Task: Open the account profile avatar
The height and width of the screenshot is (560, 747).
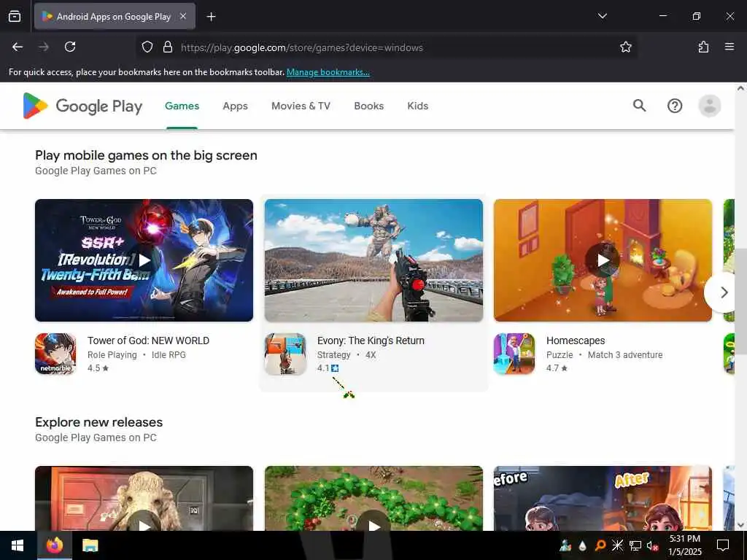Action: point(709,106)
